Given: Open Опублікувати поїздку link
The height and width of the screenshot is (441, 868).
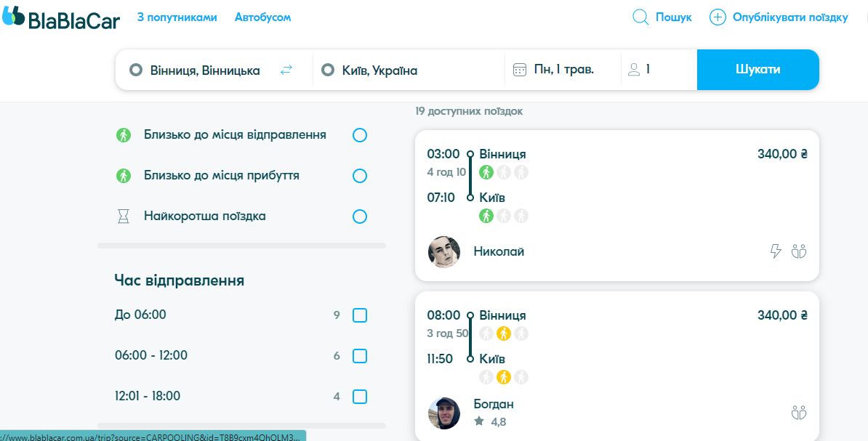Looking at the screenshot, I should (x=789, y=17).
